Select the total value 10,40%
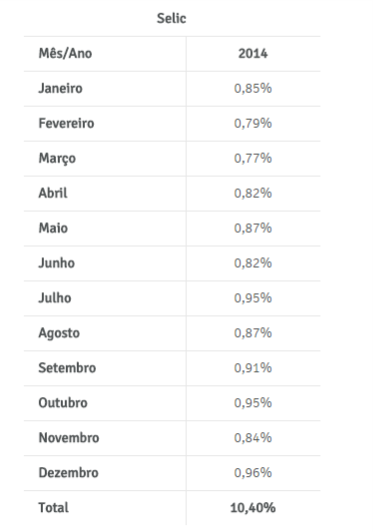The image size is (373, 532). pos(253,508)
